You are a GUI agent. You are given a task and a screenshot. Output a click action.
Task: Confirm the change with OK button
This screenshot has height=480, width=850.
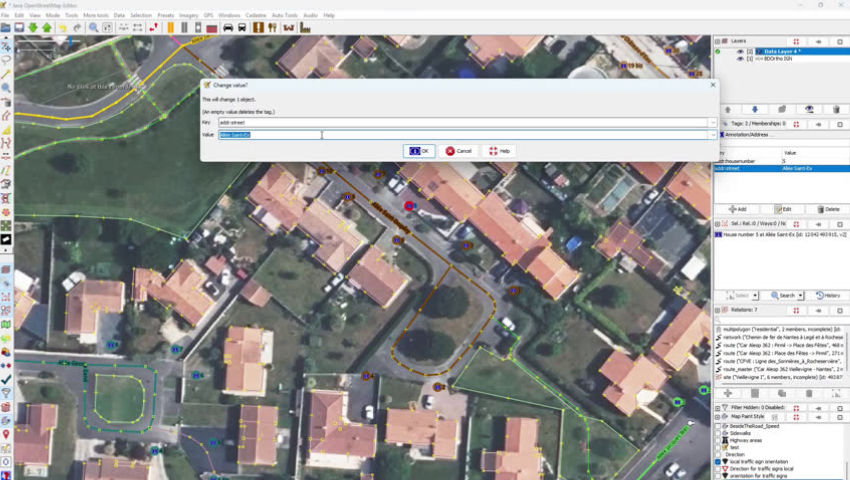coord(419,151)
